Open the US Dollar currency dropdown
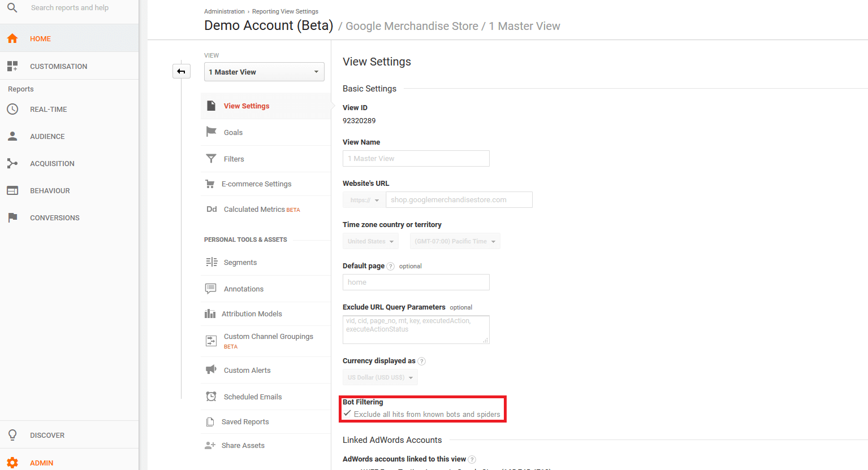Screen dimensions: 868x470 380,377
